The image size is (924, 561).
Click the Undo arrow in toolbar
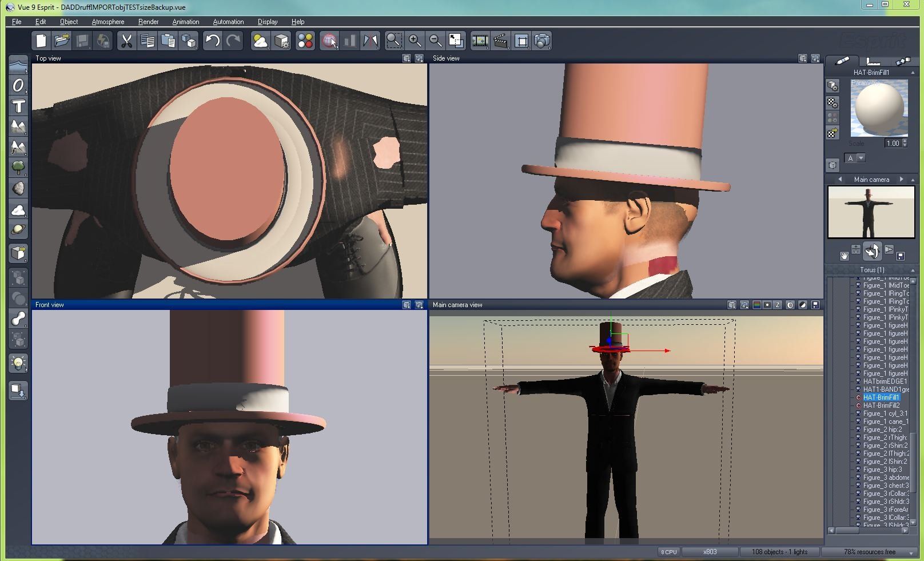pyautogui.click(x=212, y=41)
